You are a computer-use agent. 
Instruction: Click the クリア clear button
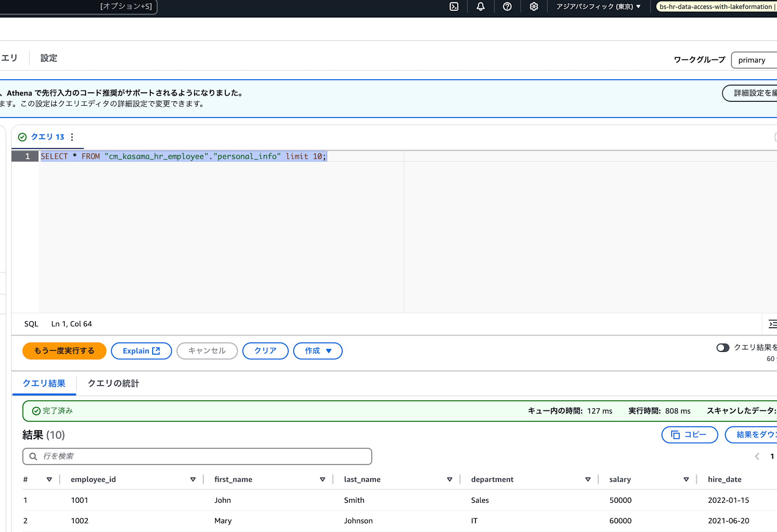coord(265,351)
